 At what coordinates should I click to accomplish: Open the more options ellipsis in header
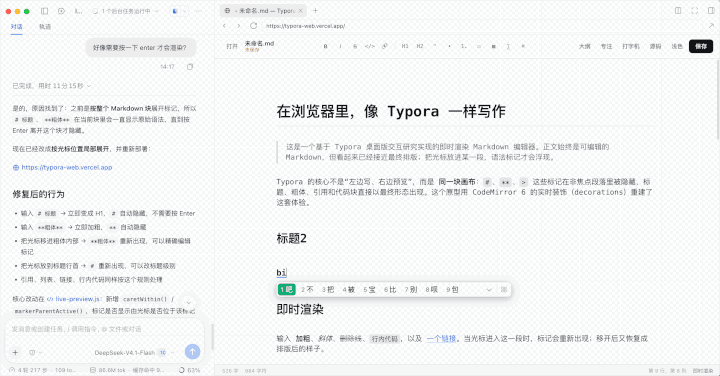[199, 11]
